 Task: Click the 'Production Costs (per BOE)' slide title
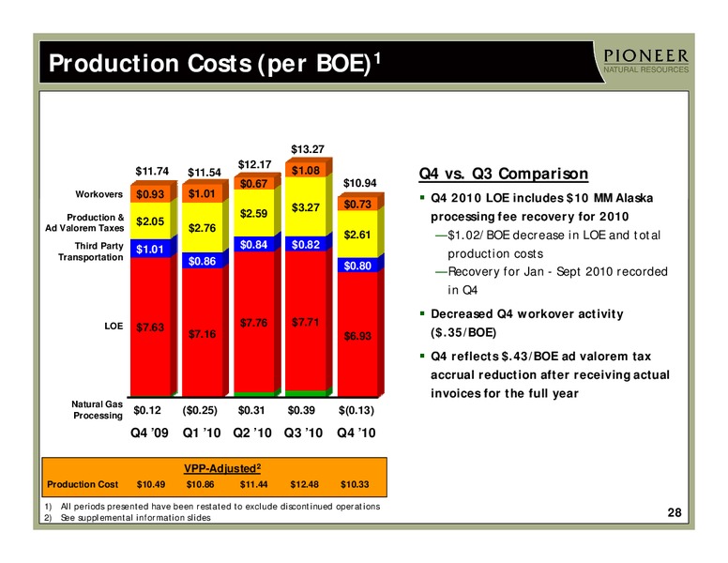[x=215, y=63]
